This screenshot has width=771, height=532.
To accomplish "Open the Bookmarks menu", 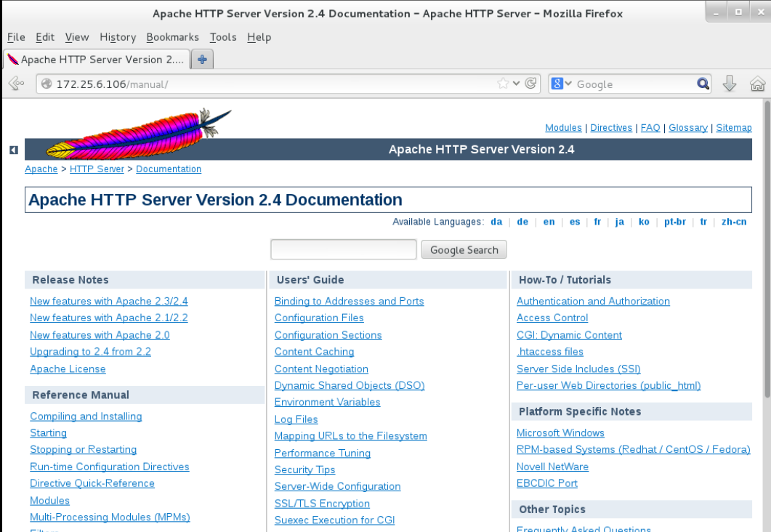I will click(173, 37).
